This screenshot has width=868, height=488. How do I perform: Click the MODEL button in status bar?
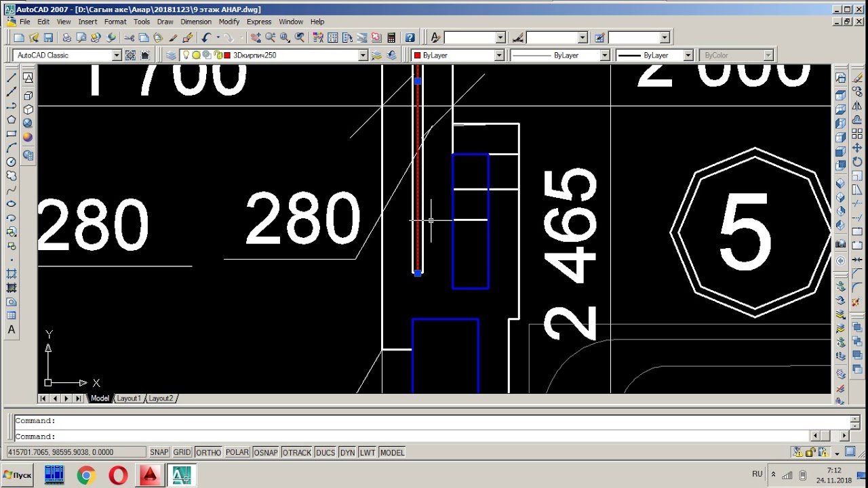click(x=392, y=453)
